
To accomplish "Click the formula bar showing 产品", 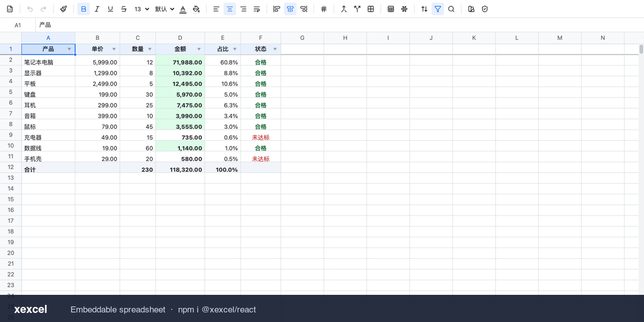I will 340,25.
